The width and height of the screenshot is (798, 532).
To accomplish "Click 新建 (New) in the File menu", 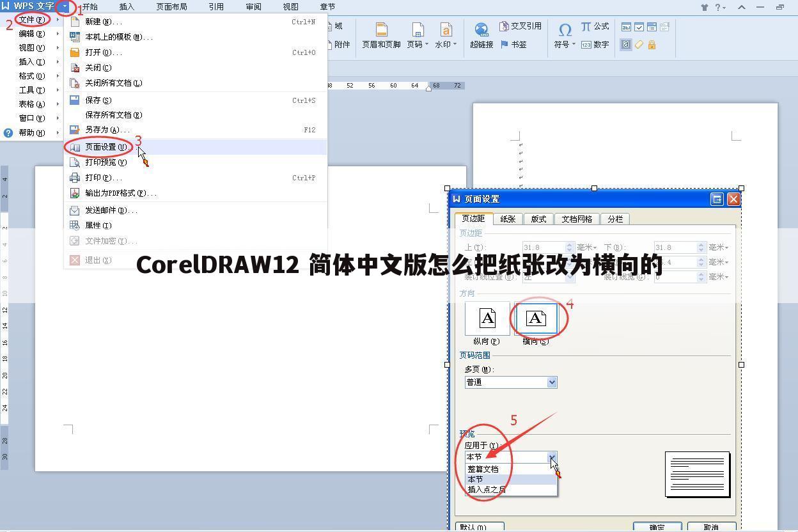I will [x=196, y=22].
